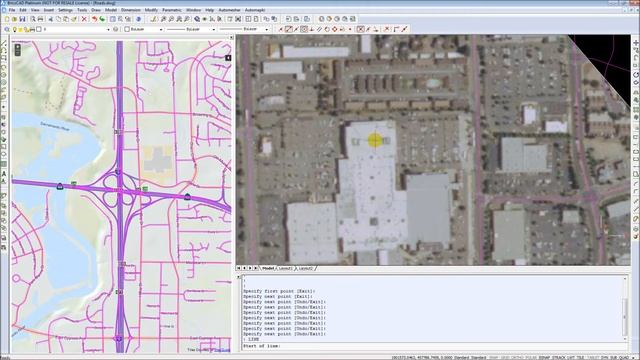
Task: Open the File menu
Action: tap(12, 10)
